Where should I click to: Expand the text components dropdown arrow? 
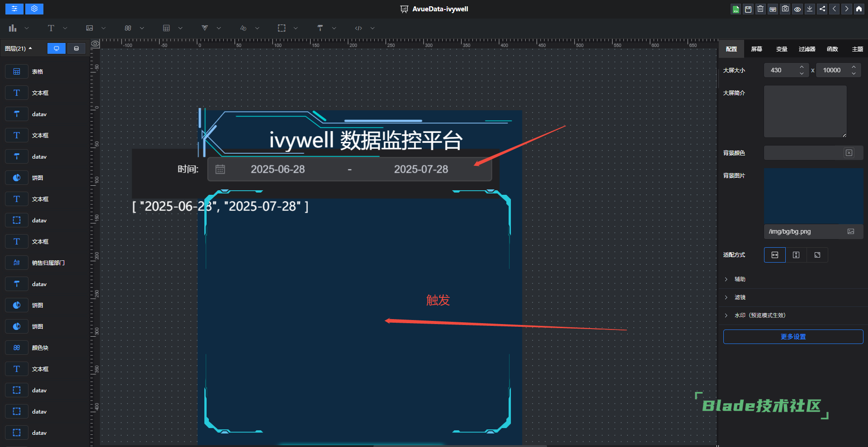(65, 28)
